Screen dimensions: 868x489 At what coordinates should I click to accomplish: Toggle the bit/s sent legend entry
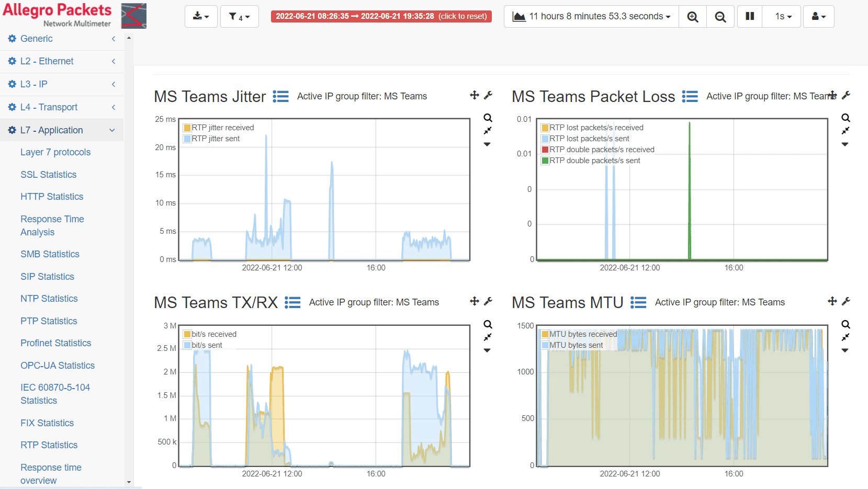[x=203, y=345]
